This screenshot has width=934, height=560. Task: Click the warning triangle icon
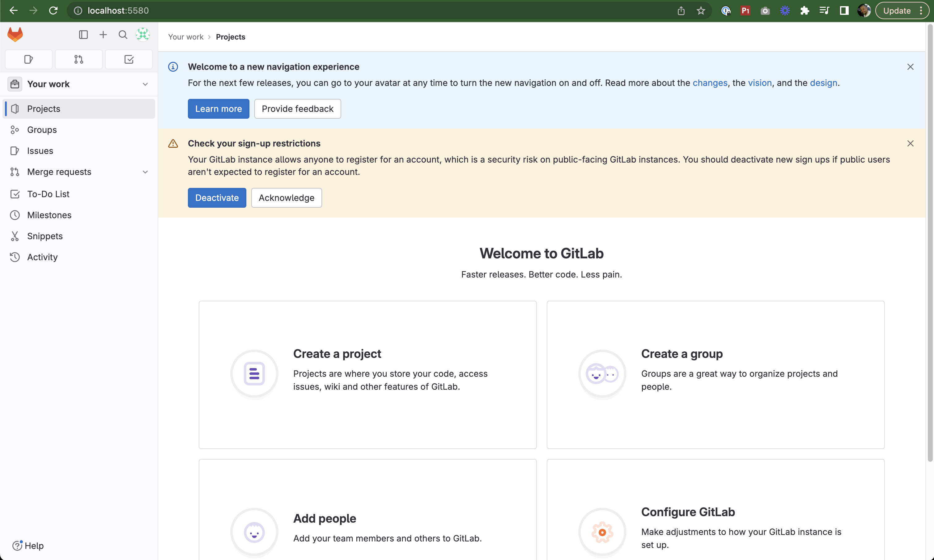point(173,143)
